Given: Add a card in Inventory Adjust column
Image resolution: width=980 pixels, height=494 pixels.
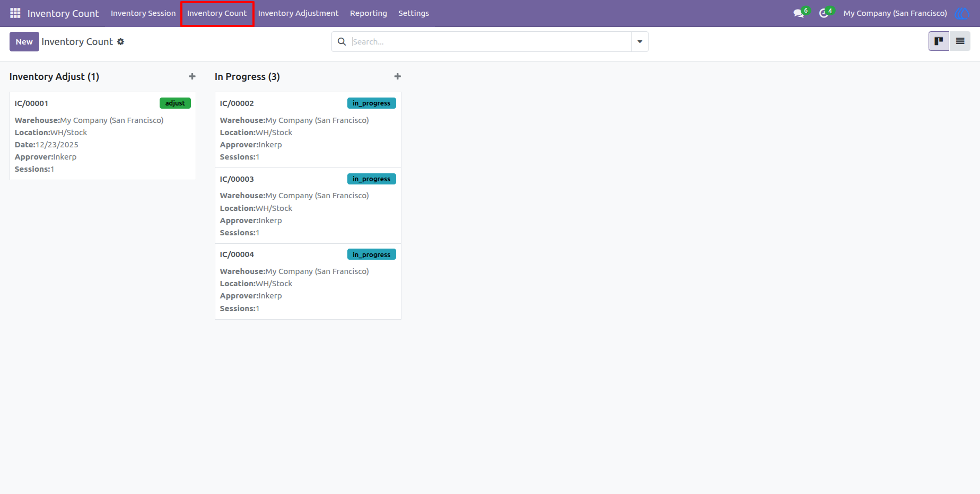Looking at the screenshot, I should [192, 76].
